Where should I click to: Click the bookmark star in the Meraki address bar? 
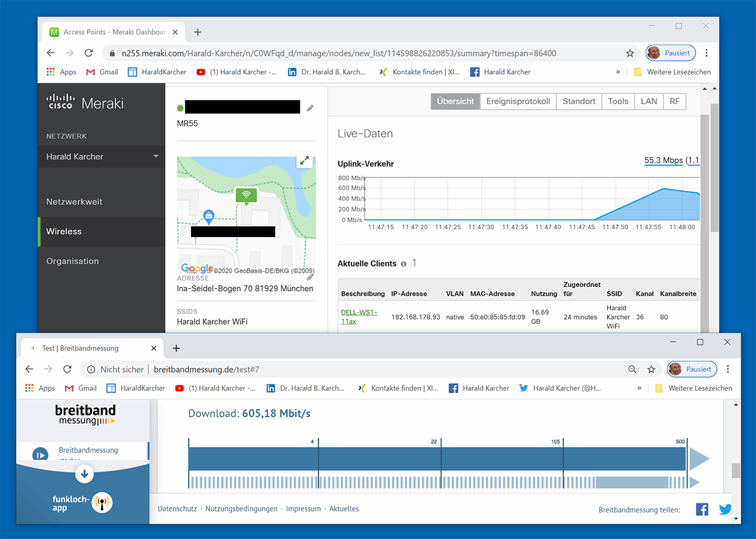(630, 54)
